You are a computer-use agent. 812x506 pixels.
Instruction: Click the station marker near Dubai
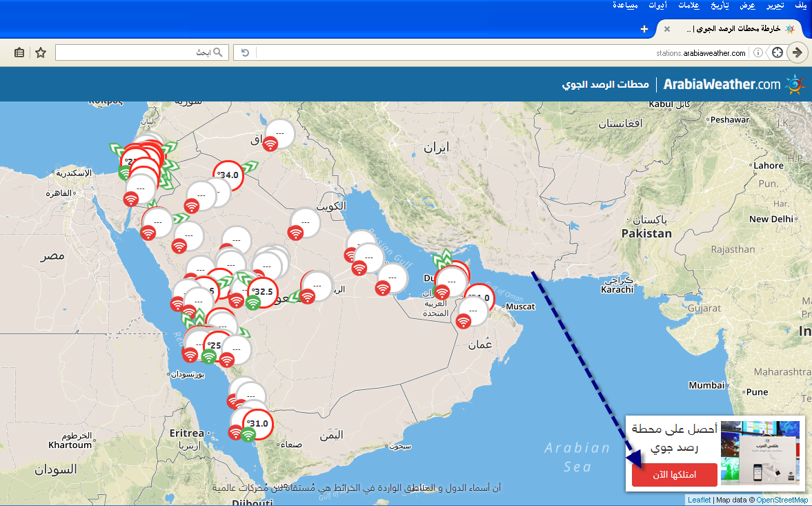[452, 282]
